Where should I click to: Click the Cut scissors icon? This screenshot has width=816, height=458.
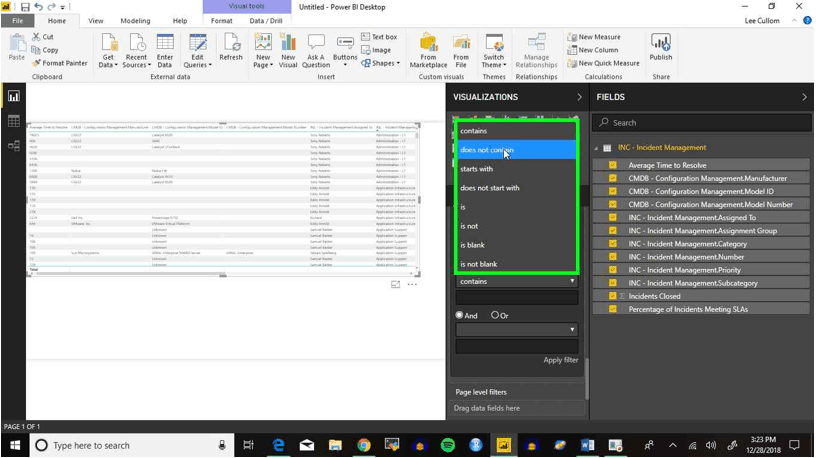click(36, 36)
